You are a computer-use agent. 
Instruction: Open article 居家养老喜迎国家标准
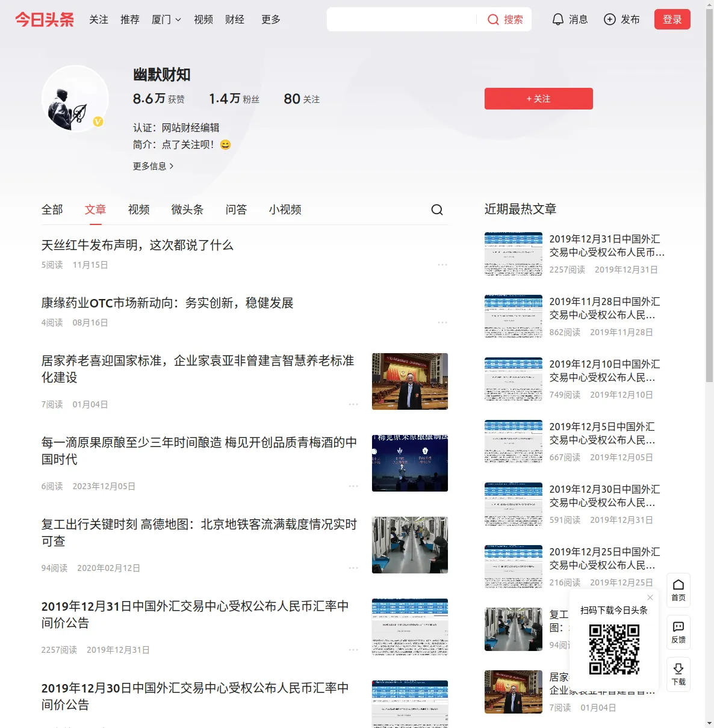coord(198,369)
